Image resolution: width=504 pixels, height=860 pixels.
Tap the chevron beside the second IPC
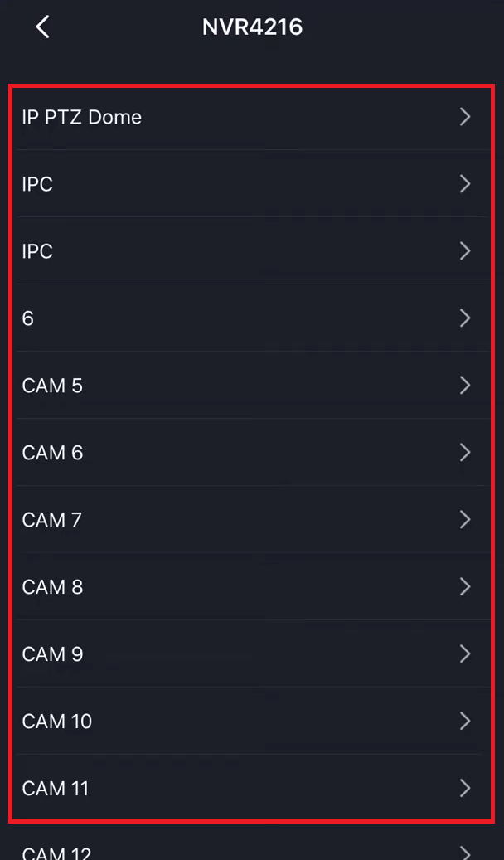(x=465, y=251)
